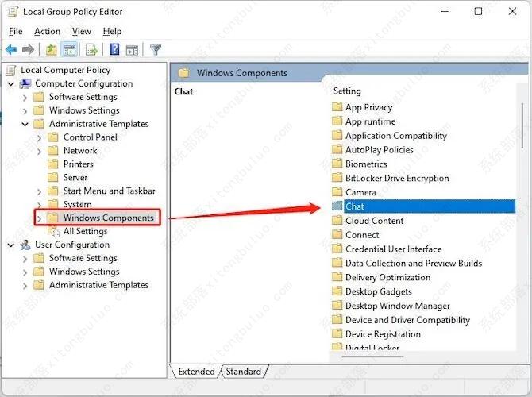Click the Connect folder icon

click(337, 234)
